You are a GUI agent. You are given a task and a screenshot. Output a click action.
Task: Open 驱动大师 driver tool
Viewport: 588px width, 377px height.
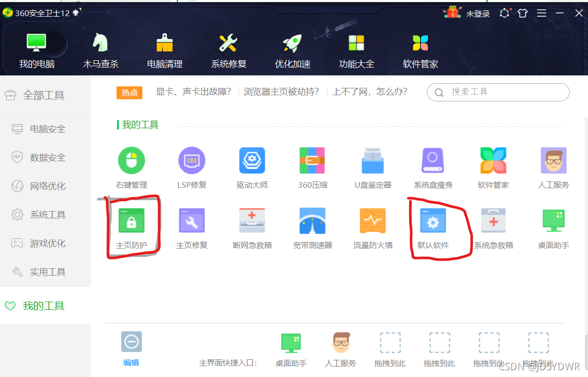click(252, 167)
